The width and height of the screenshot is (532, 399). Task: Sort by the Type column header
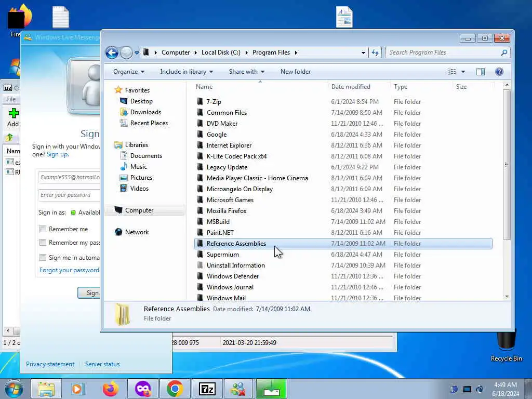click(421, 87)
